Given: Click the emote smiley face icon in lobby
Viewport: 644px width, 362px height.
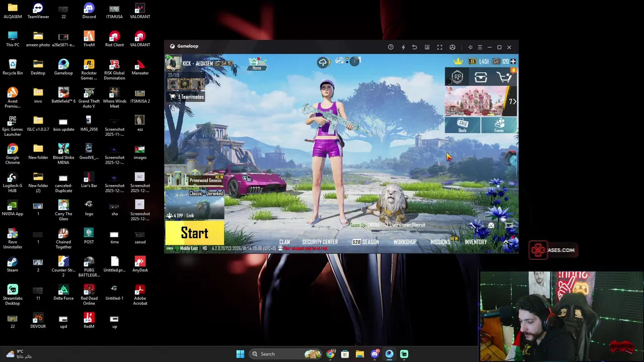Looking at the screenshot, I should [x=491, y=225].
